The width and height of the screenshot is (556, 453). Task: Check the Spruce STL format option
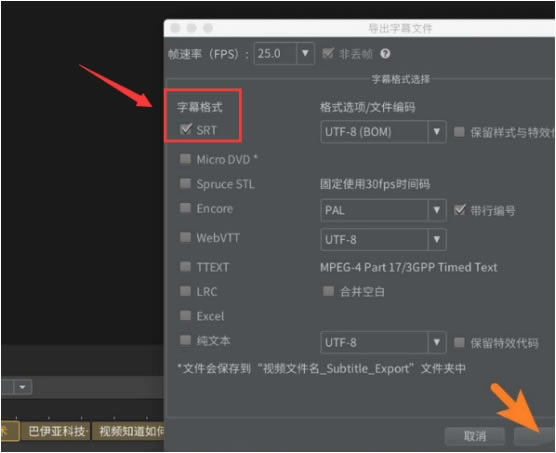pyautogui.click(x=185, y=183)
